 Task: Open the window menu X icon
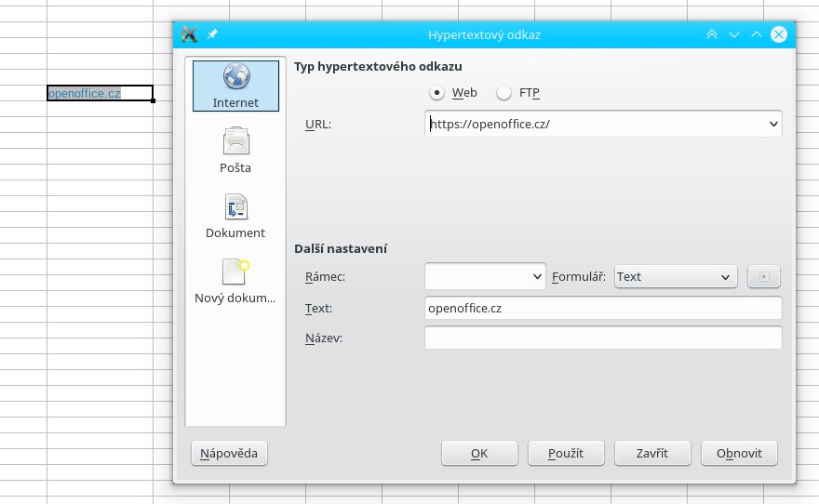[x=189, y=34]
